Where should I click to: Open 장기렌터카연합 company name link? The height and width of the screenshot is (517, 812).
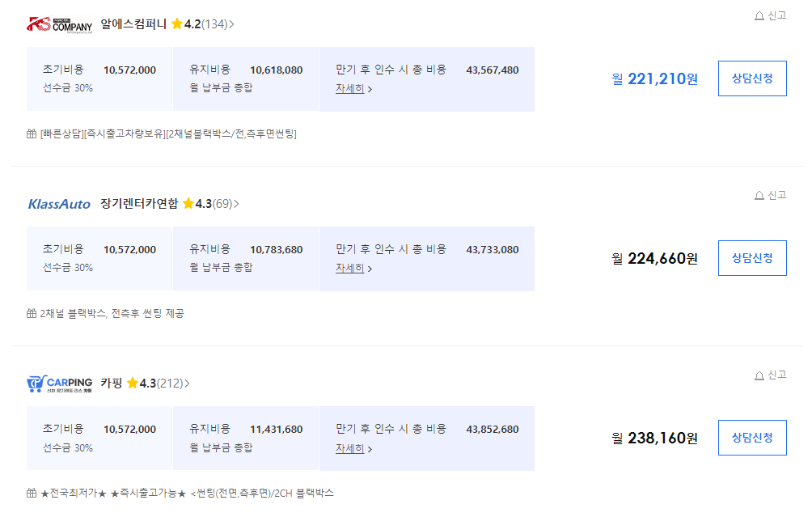coord(139,204)
